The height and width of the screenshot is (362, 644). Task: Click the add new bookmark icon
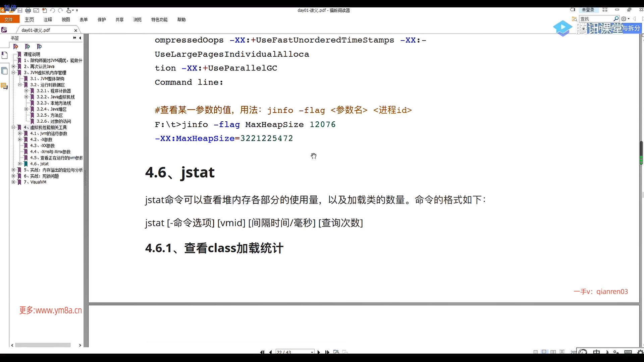coord(28,47)
